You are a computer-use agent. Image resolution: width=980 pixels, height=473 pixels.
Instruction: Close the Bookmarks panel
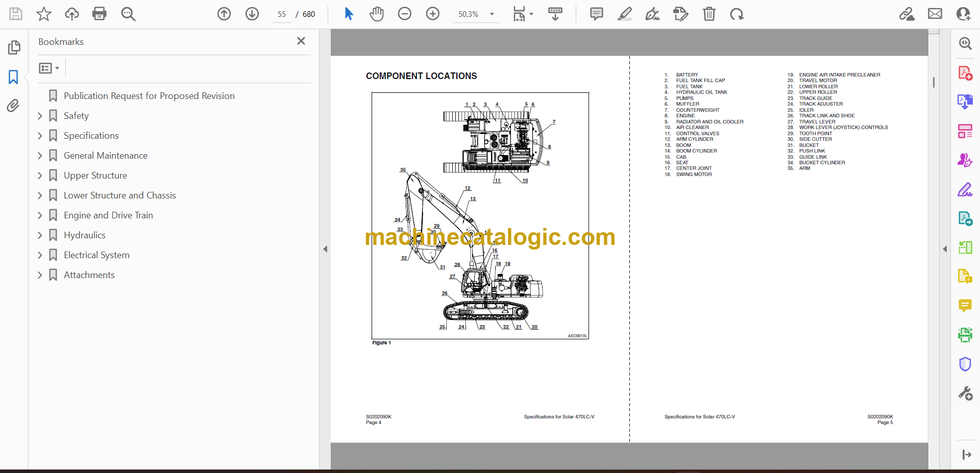point(301,41)
